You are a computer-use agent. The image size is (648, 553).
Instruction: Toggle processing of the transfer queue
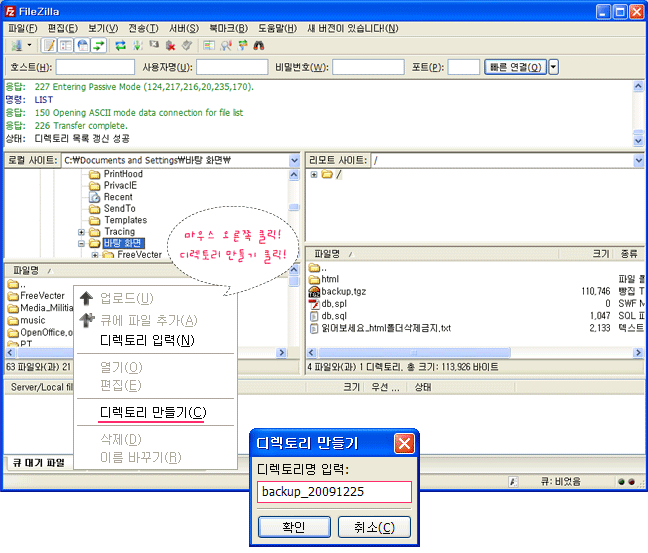click(x=137, y=45)
